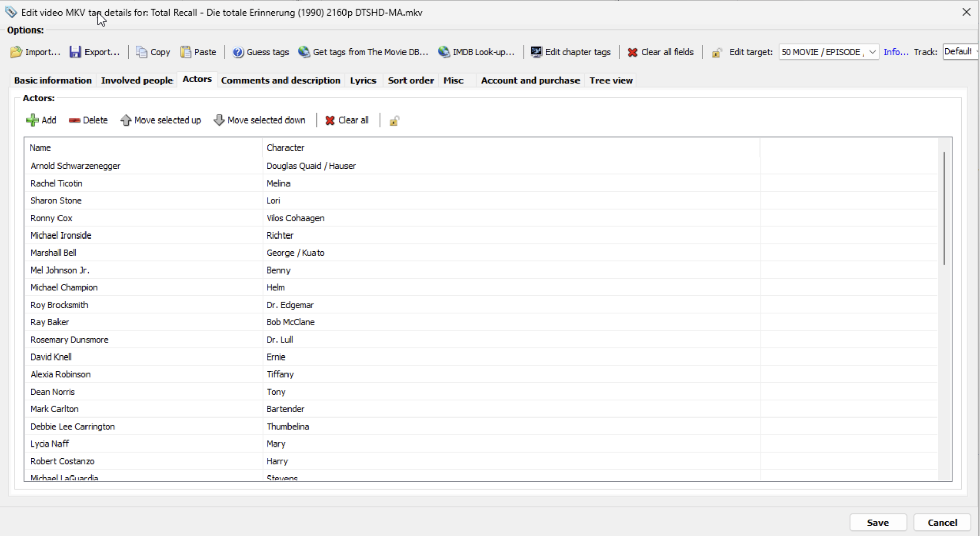The height and width of the screenshot is (536, 980).
Task: Toggle the padlock next to Edit target
Action: pos(716,52)
